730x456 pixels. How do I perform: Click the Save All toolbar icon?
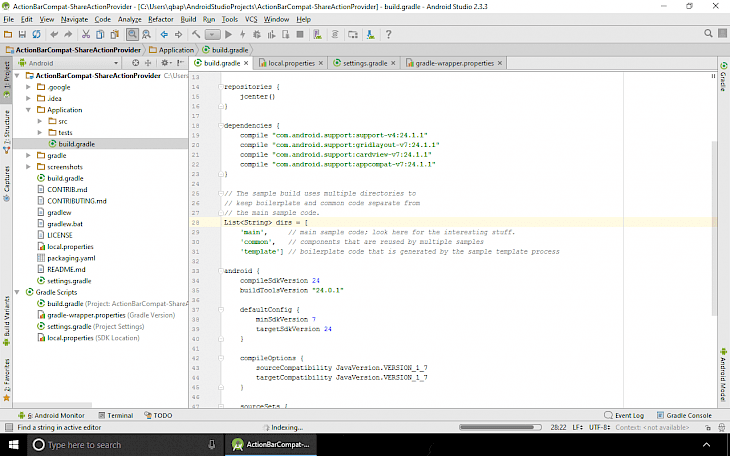point(22,34)
